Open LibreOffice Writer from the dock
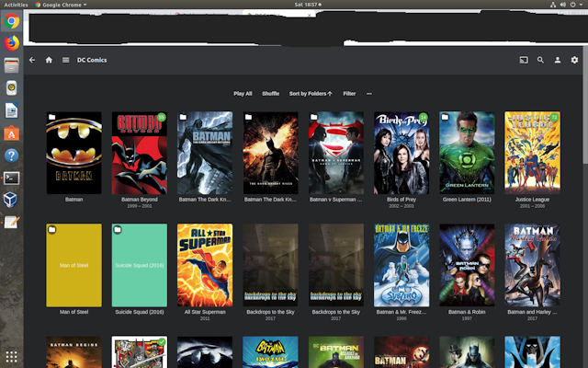Screen dimensions: 588x368 click(x=12, y=110)
